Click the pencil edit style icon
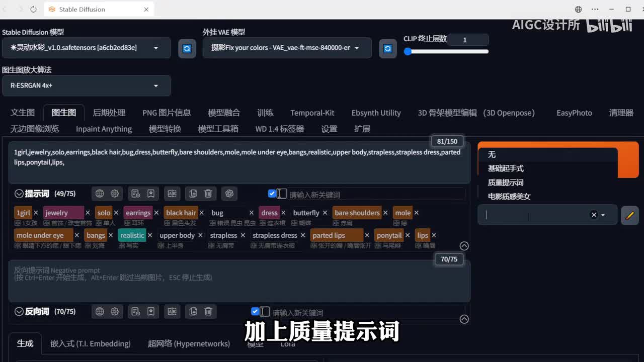 point(629,215)
